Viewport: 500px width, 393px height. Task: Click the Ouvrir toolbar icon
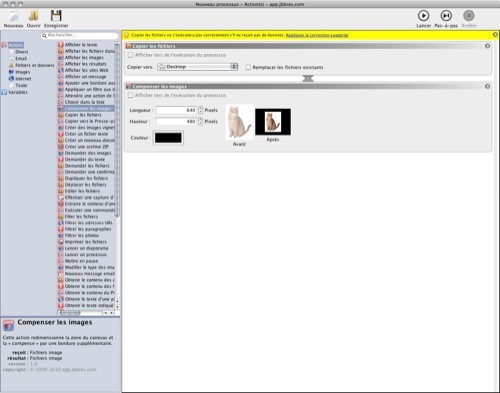(34, 16)
